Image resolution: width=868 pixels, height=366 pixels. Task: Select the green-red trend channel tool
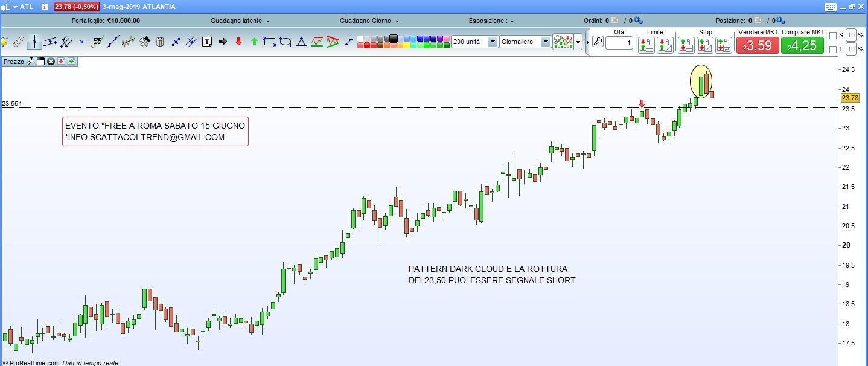pos(317,42)
